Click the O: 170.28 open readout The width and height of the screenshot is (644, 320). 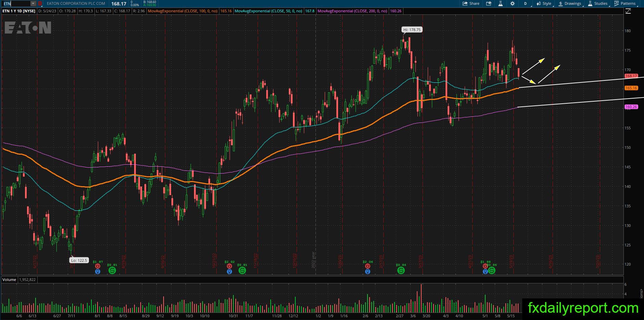67,11
